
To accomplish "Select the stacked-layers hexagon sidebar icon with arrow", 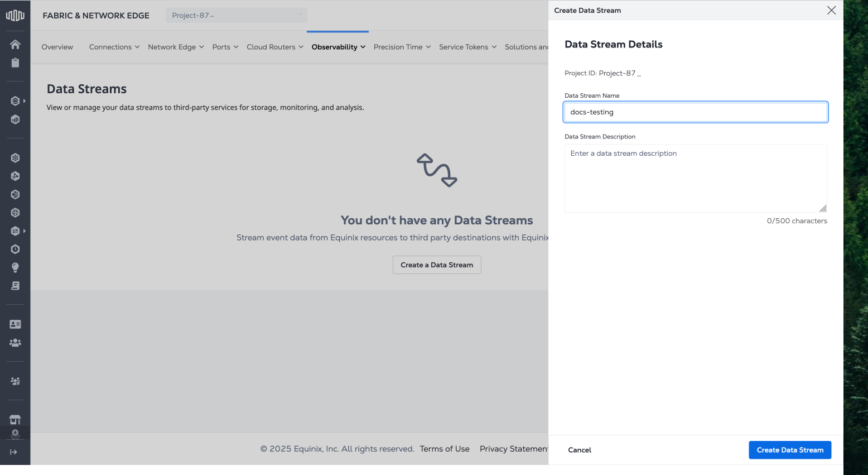I will tap(15, 101).
